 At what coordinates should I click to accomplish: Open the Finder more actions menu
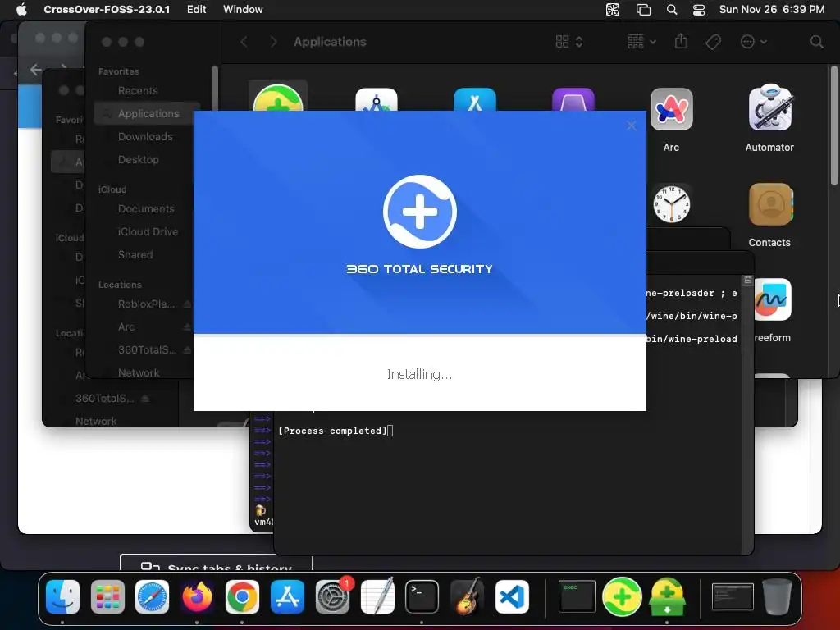[x=753, y=42]
